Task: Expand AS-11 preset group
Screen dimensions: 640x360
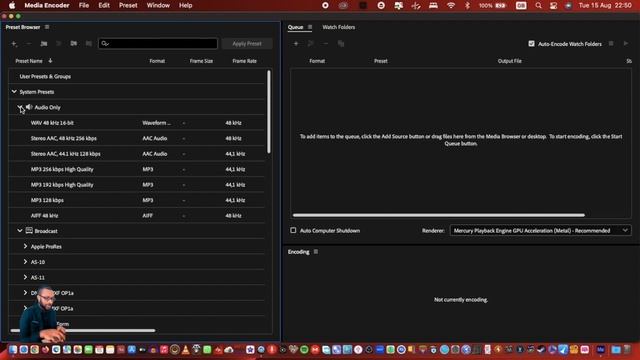Action: coord(25,277)
